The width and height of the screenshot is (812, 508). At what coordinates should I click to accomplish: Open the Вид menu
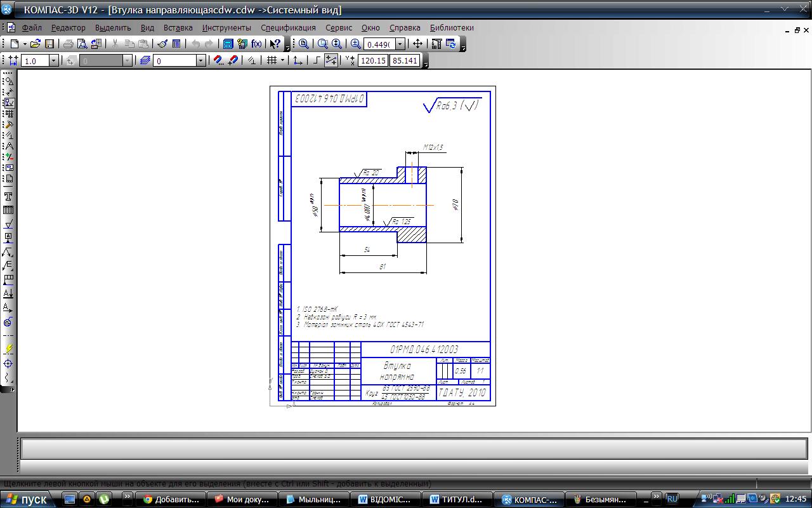coord(147,28)
